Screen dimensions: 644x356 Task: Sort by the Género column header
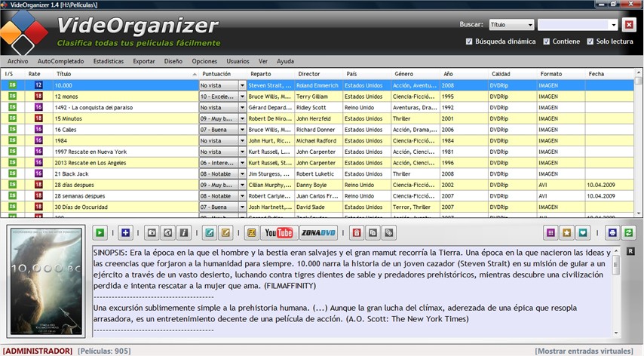tap(416, 74)
